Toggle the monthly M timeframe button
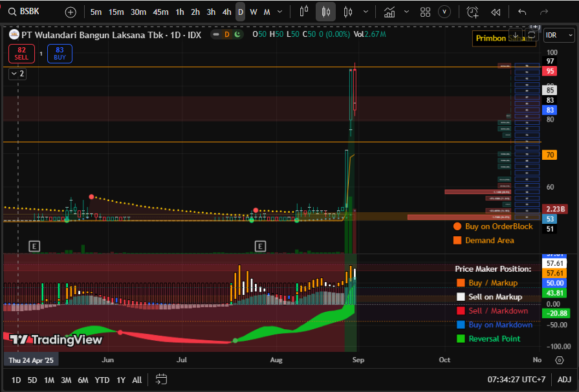The width and height of the screenshot is (579, 392). tap(267, 12)
